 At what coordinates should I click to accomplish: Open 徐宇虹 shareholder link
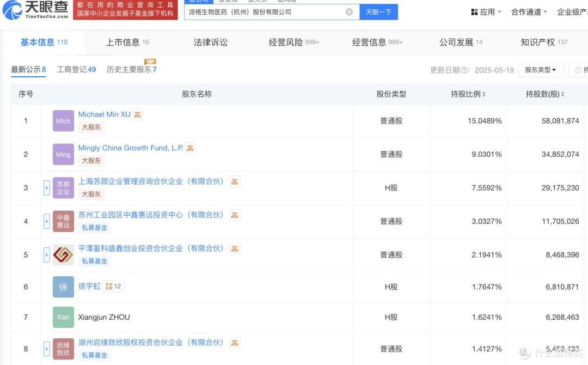point(89,286)
